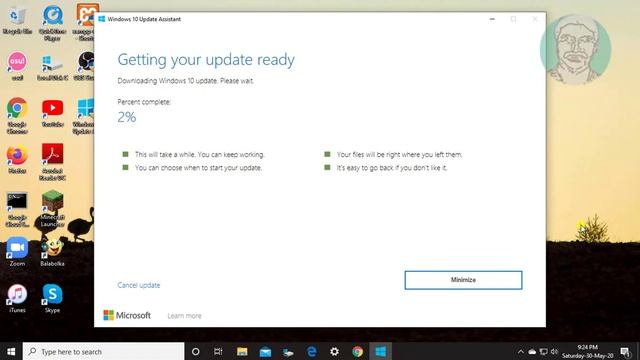Image resolution: width=640 pixels, height=360 pixels.
Task: Open Task View on the taskbar
Action: pyautogui.click(x=218, y=351)
